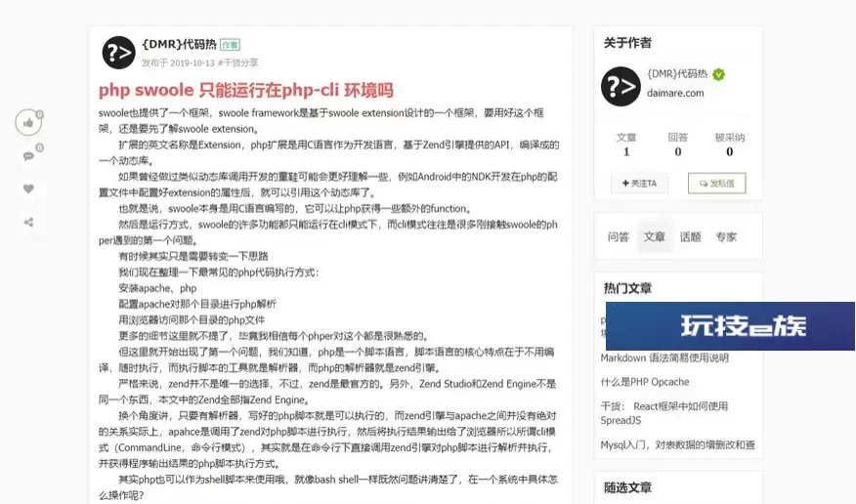Open the Markdown 语法简易使用说明 article

[x=664, y=357]
